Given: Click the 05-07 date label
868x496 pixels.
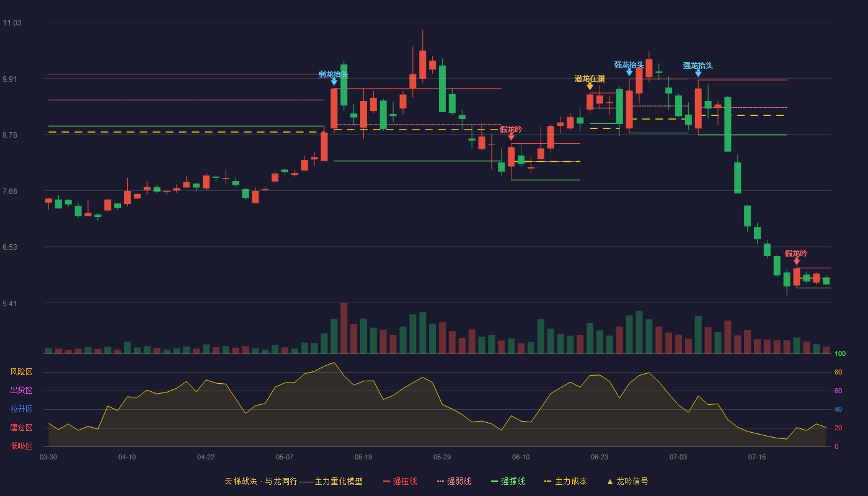Looking at the screenshot, I should [285, 457].
